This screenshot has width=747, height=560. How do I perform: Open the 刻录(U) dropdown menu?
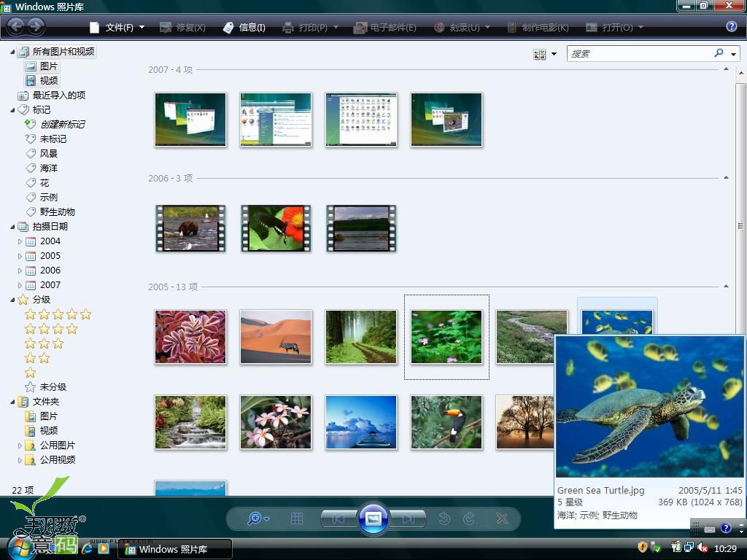tap(462, 27)
